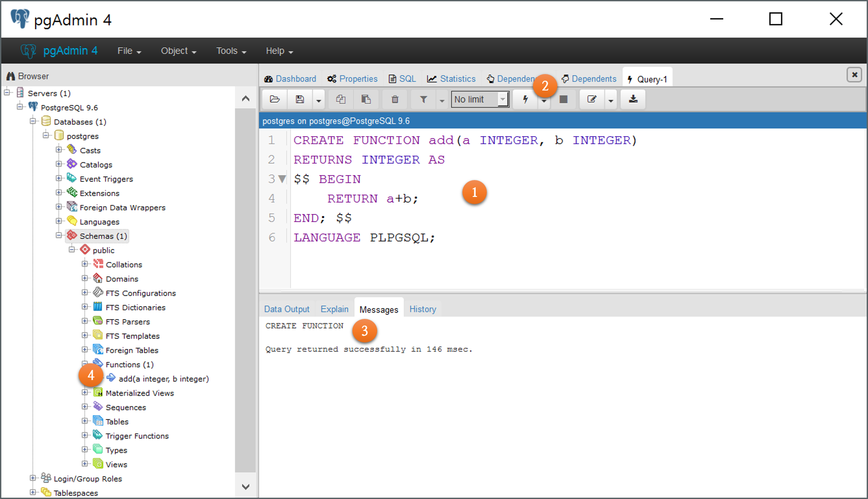
Task: Click the Copy icon in query toolbar
Action: [341, 99]
